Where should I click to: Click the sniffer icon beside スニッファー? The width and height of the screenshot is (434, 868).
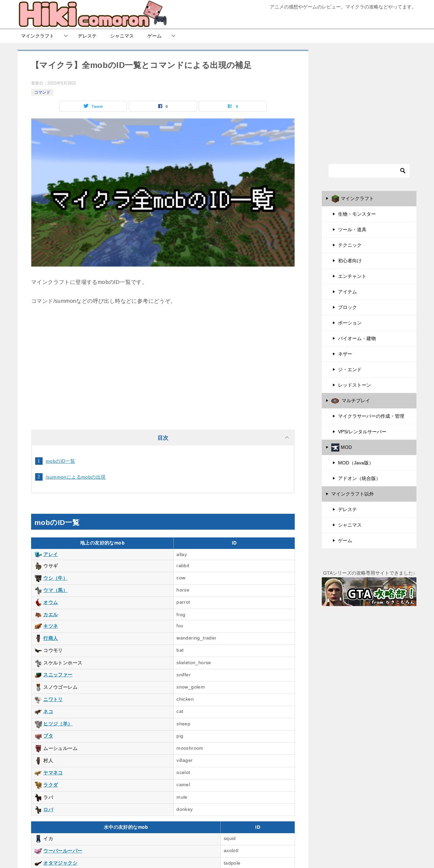[38, 675]
